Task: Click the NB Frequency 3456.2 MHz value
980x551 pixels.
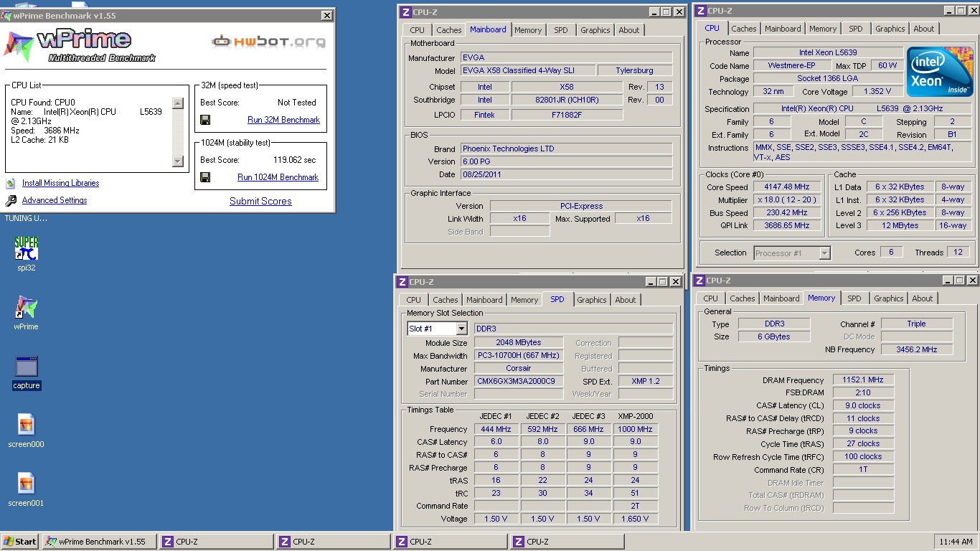Action: click(917, 349)
